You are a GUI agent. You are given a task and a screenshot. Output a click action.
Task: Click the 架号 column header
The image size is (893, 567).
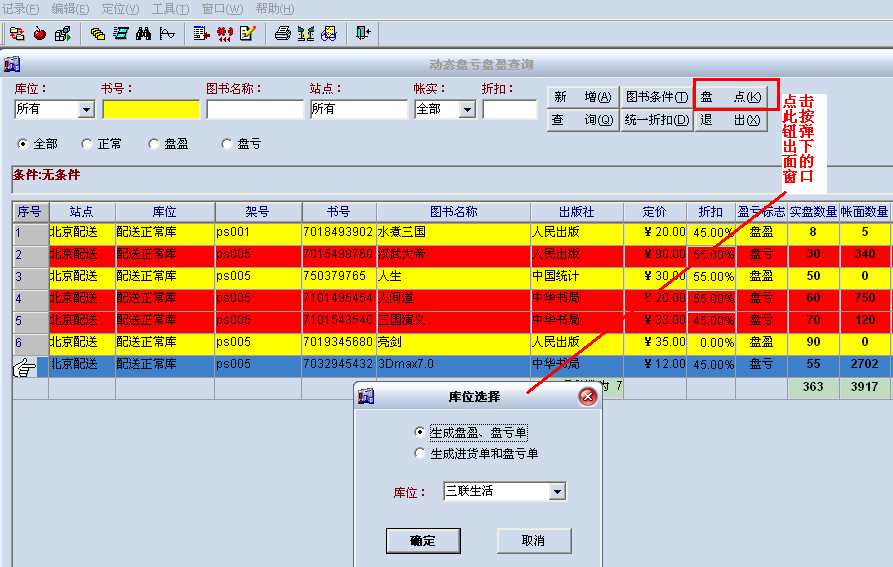click(258, 212)
